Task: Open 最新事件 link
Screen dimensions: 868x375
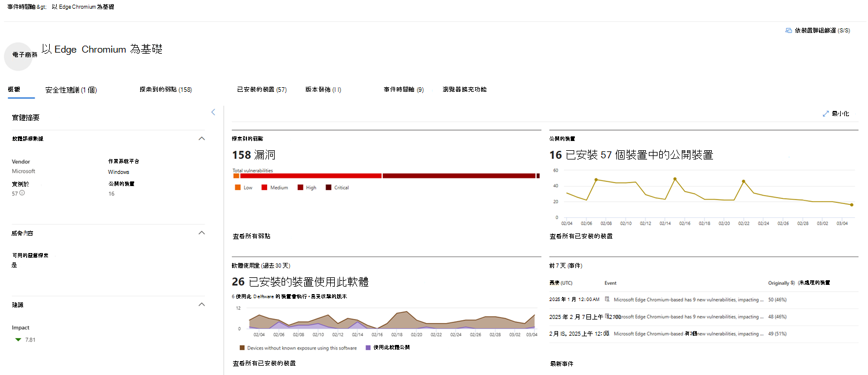Action: 562,364
